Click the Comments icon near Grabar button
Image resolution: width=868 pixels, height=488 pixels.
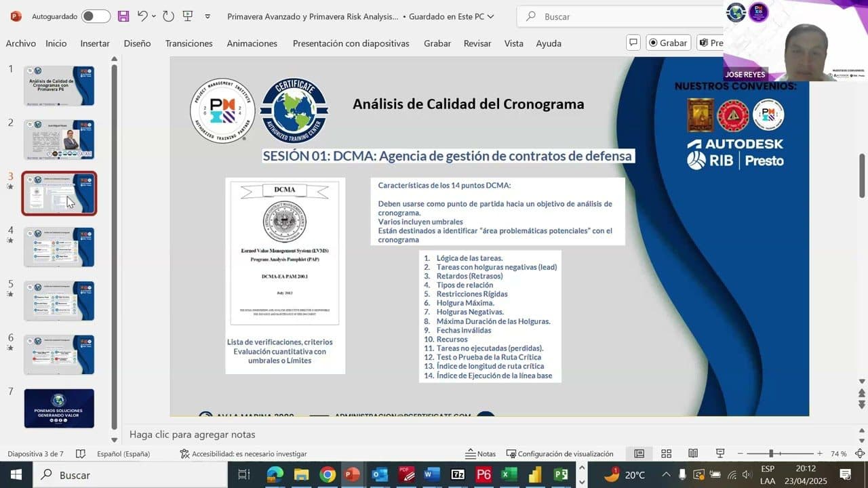tap(632, 42)
